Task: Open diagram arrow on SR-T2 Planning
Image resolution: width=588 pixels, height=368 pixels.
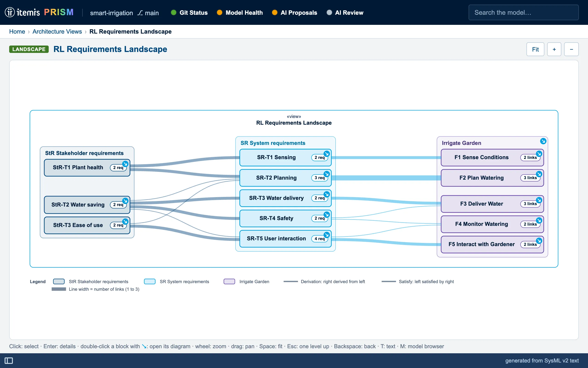Action: click(x=327, y=174)
